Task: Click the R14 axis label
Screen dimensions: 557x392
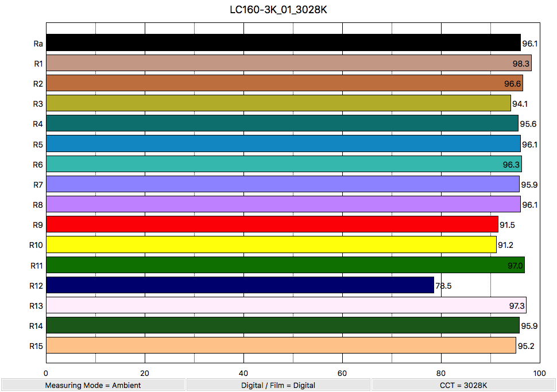Action: [36, 326]
